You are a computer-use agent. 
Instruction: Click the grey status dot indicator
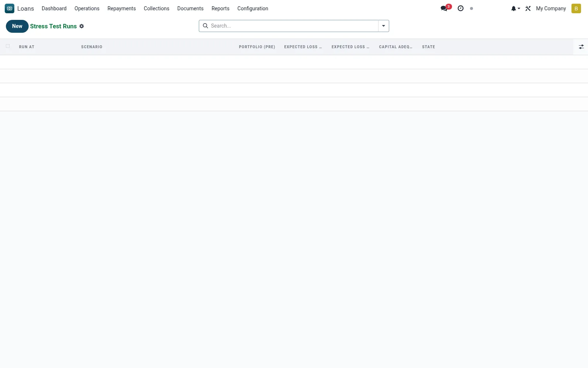472,8
